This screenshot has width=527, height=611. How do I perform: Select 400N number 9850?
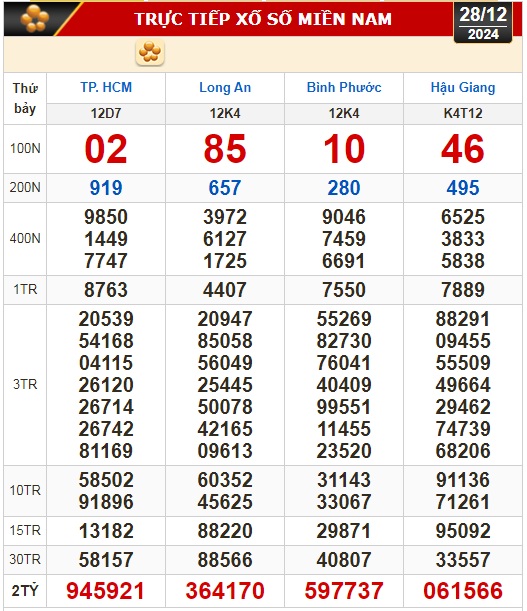(106, 217)
